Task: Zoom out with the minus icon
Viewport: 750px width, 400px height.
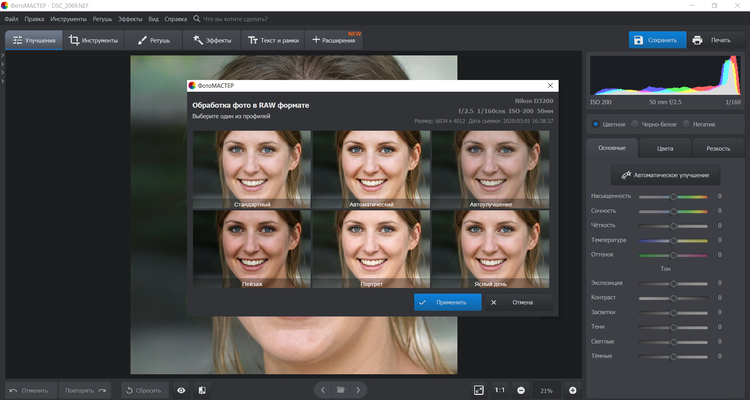Action: coord(521,389)
